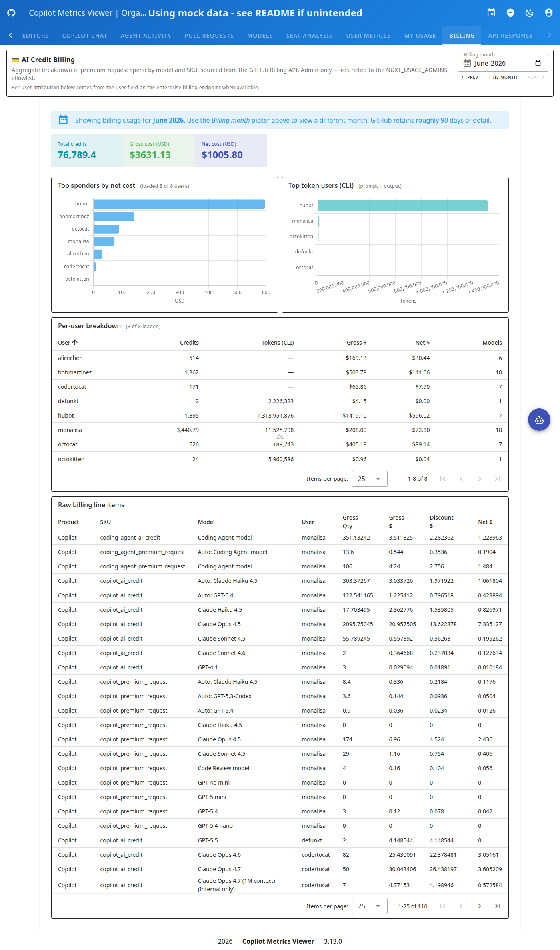Open calendar picker icon in Billing month

tap(538, 63)
